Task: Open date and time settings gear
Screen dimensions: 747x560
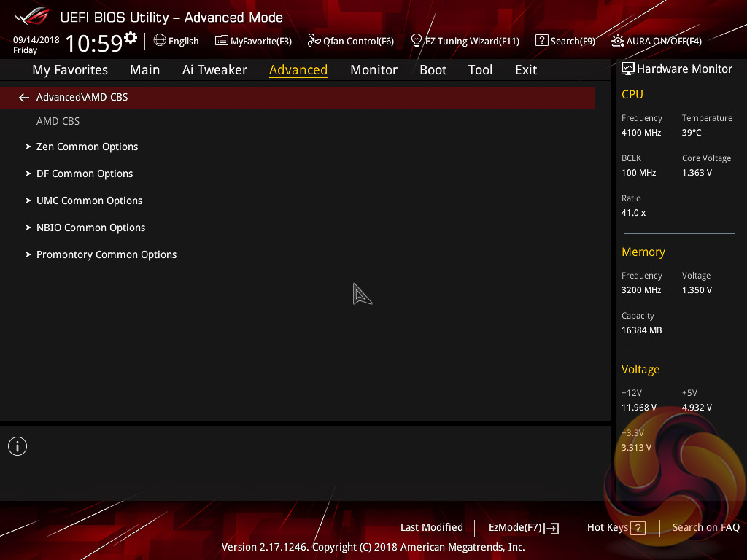Action: [131, 37]
